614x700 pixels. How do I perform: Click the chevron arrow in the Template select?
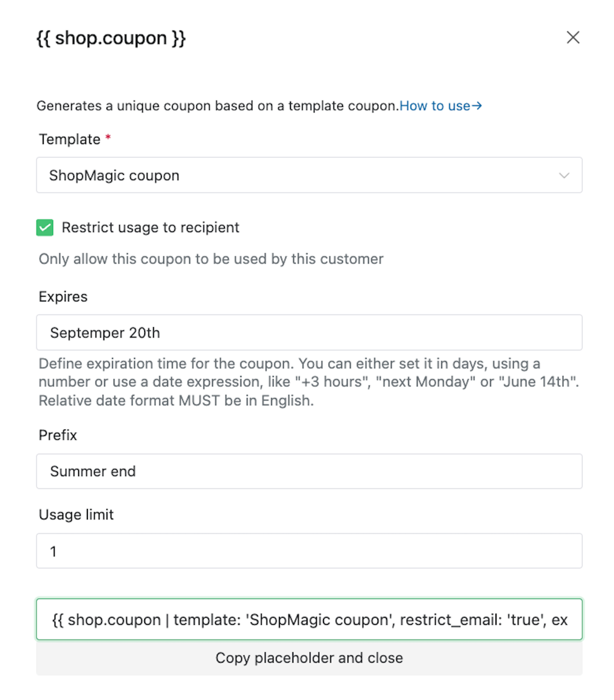(564, 175)
